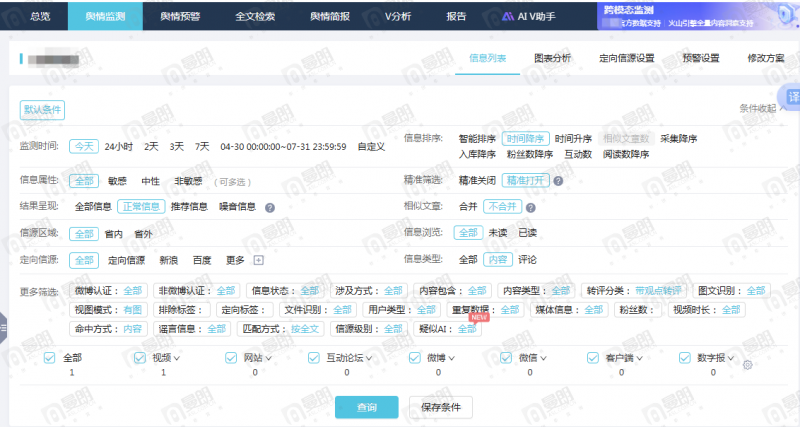The image size is (800, 427).
Task: Select the 7天 monitoring time option
Action: (202, 147)
